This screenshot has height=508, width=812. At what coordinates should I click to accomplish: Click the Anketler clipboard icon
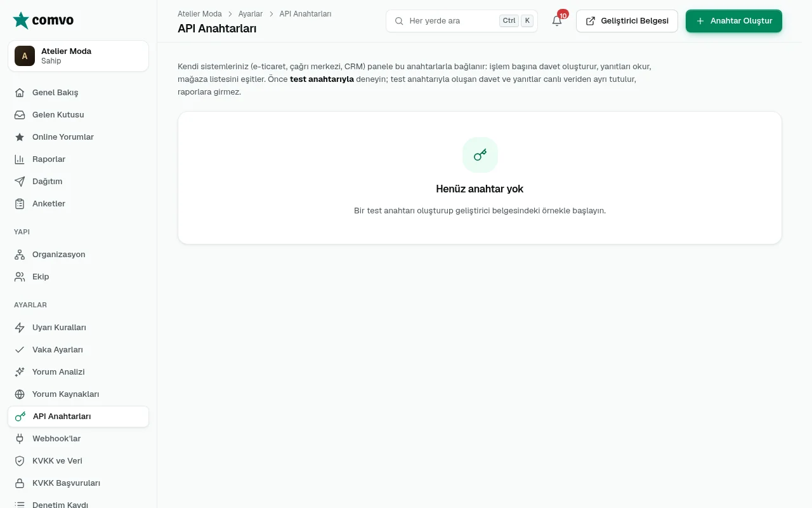click(x=20, y=204)
